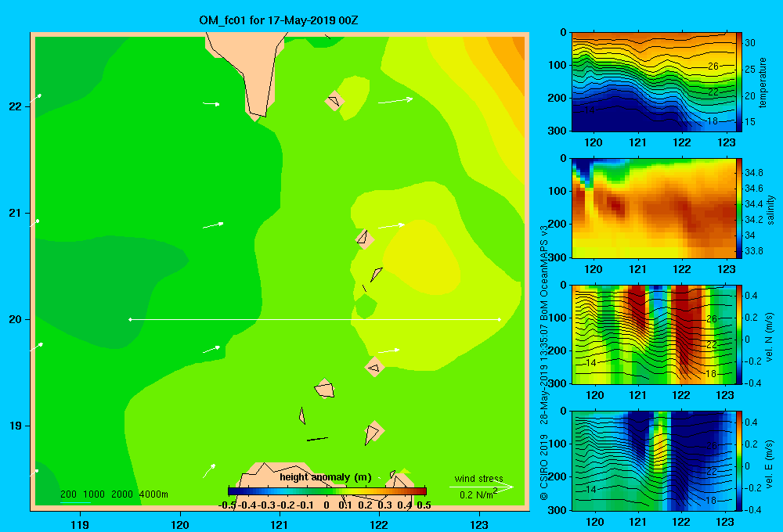This screenshot has height=532, width=783.
Task: Click the latitude '19' axis label on map
Action: click(x=15, y=426)
